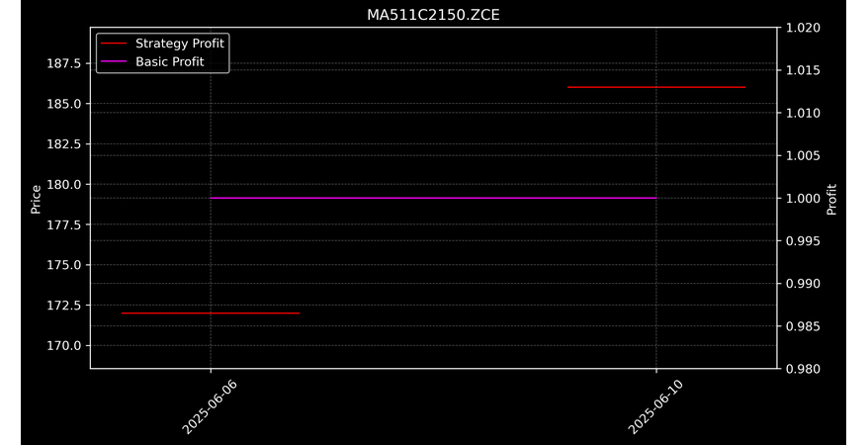Click the 1.000 profit tick label
The image size is (868, 445).
[803, 198]
